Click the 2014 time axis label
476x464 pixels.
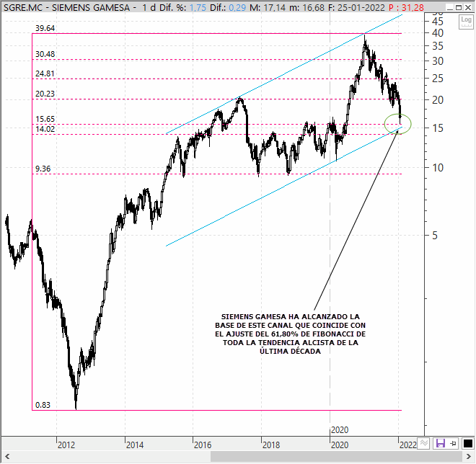click(x=135, y=445)
